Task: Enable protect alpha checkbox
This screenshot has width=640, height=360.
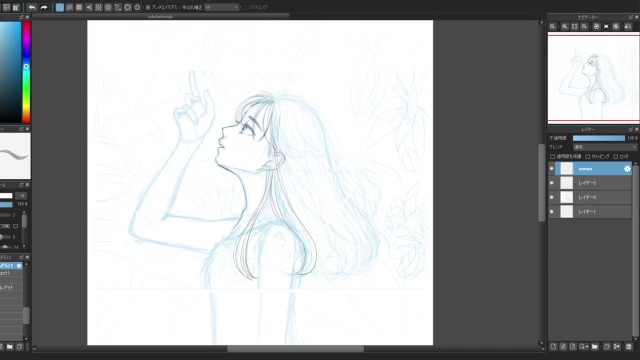Action: [x=552, y=157]
